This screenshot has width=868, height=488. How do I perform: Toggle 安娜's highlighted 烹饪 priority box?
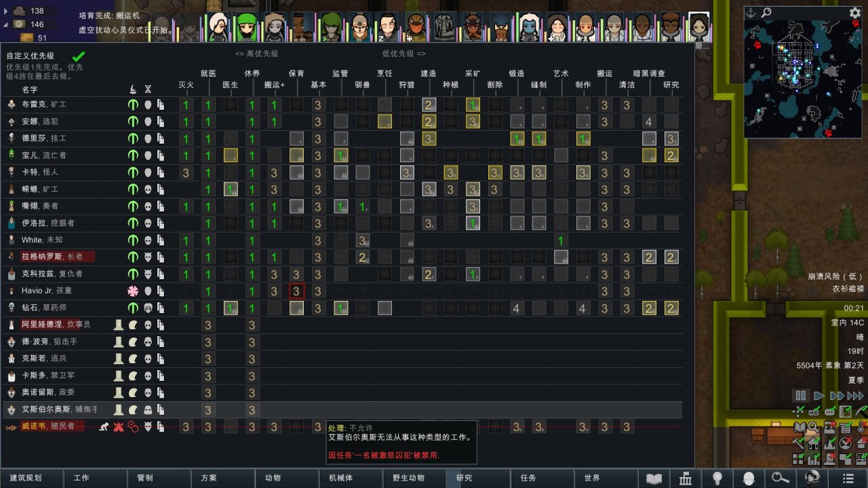(x=384, y=122)
